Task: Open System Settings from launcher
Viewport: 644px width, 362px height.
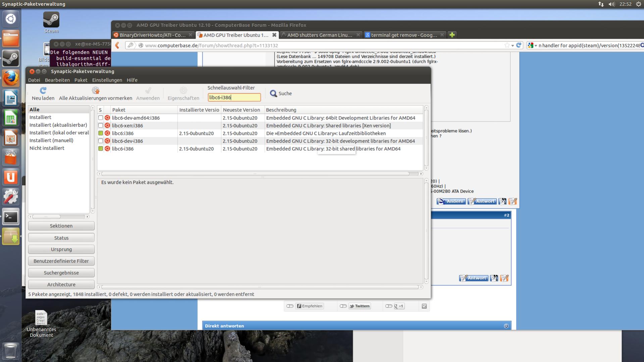Action: pos(11,197)
